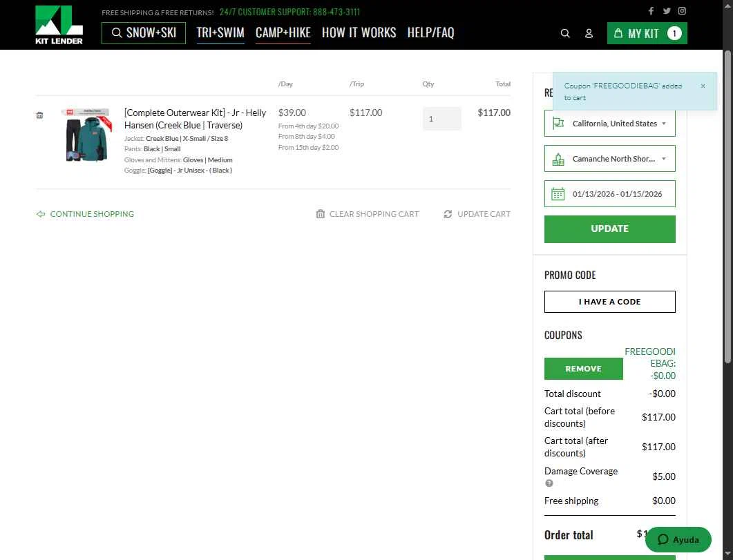Click I HAVE A CODE button
Screen dimensions: 733x560
coord(609,302)
